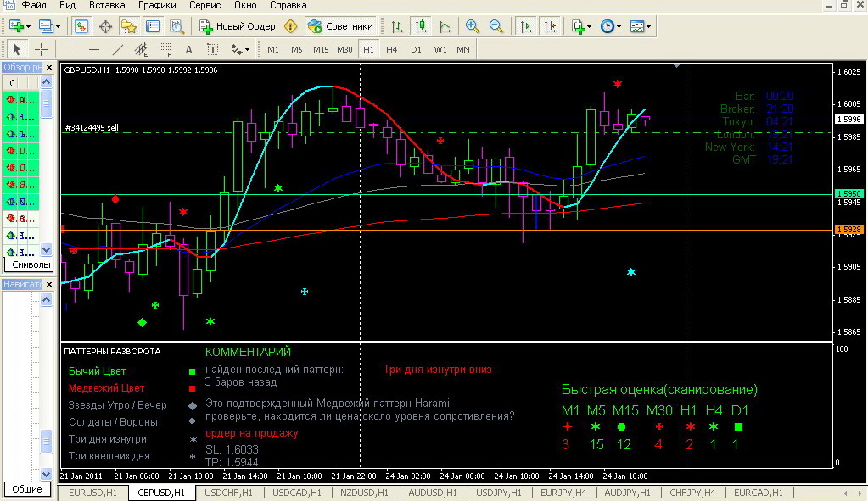
Task: Close the Market Watch panel
Action: (x=49, y=68)
